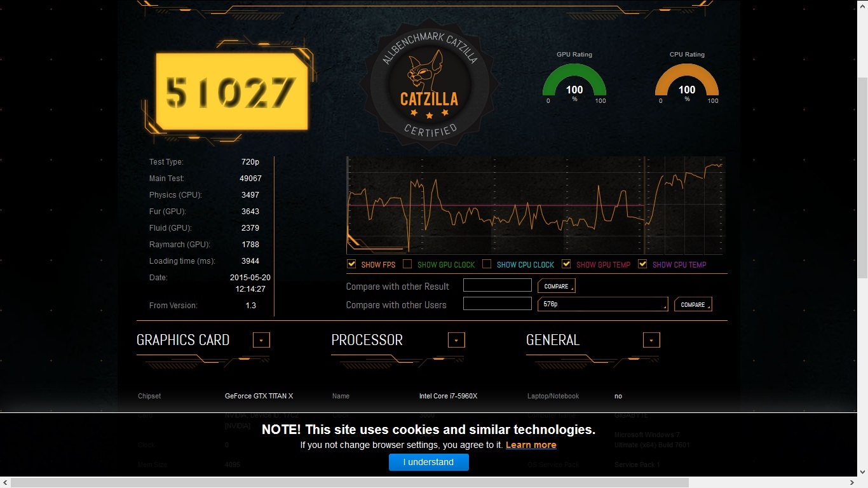Focus the Compare with other Result input
Viewport: 868px width, 488px height.
click(498, 285)
